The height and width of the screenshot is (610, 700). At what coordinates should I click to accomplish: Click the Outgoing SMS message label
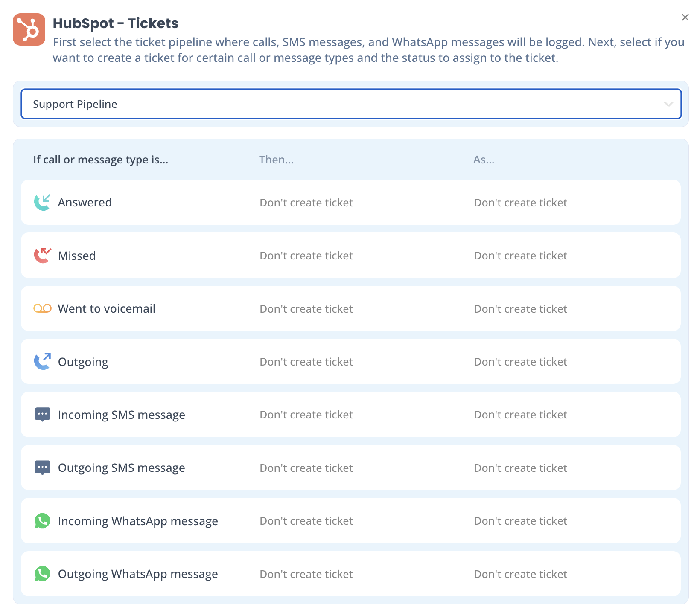(122, 468)
